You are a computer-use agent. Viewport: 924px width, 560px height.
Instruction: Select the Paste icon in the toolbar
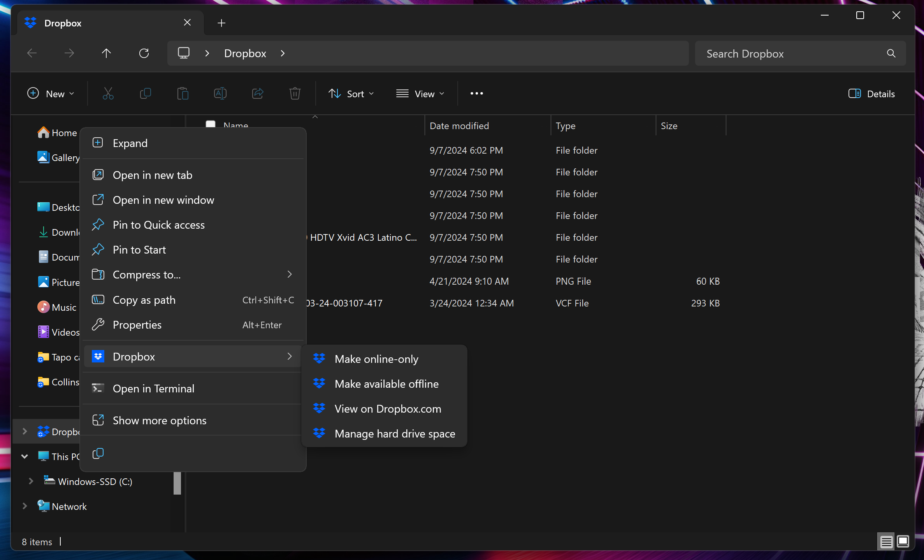point(183,93)
